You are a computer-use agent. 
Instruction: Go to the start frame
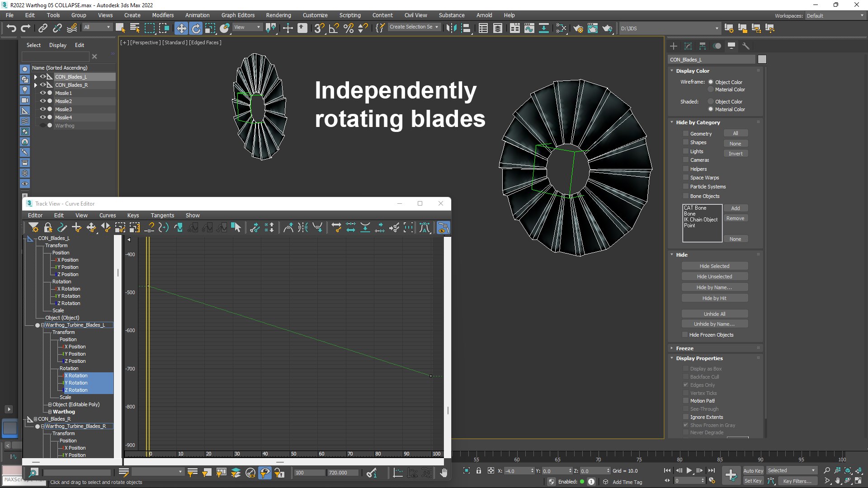coord(667,470)
